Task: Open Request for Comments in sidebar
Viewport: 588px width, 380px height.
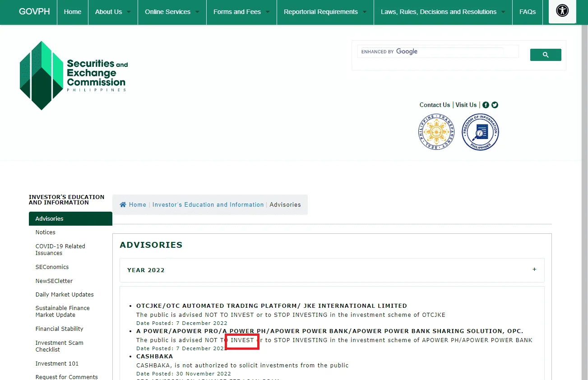Action: pyautogui.click(x=67, y=377)
